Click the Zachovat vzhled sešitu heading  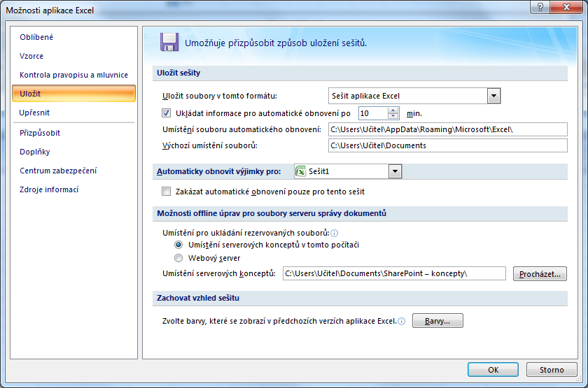pyautogui.click(x=198, y=298)
